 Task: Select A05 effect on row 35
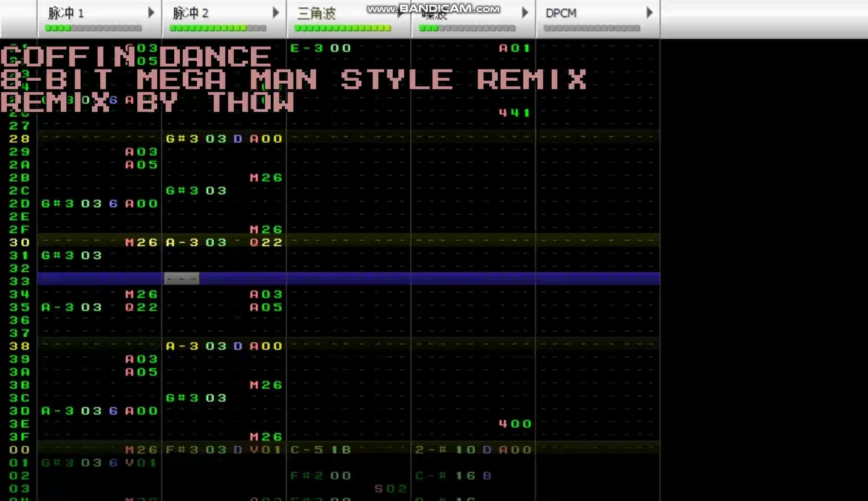[x=266, y=308]
